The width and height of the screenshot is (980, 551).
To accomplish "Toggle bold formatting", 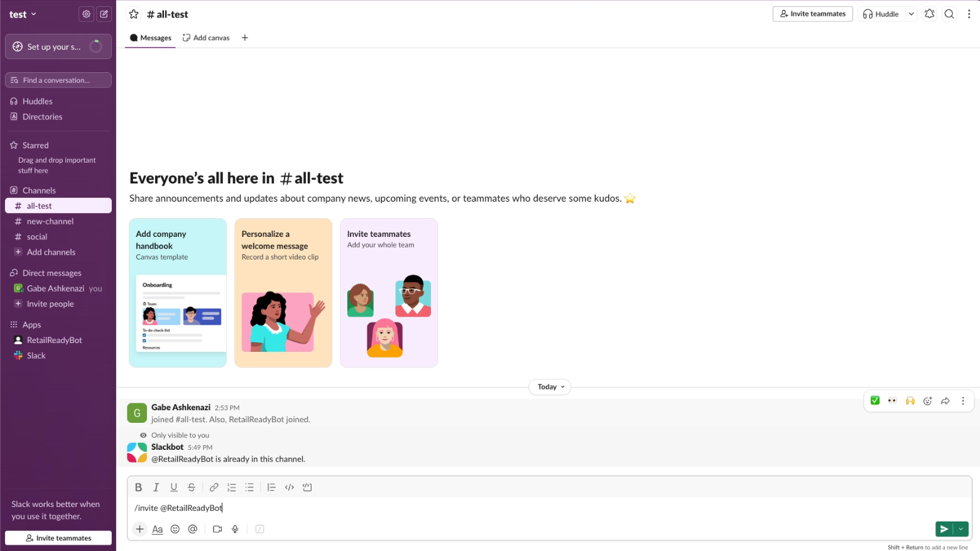I will click(139, 487).
